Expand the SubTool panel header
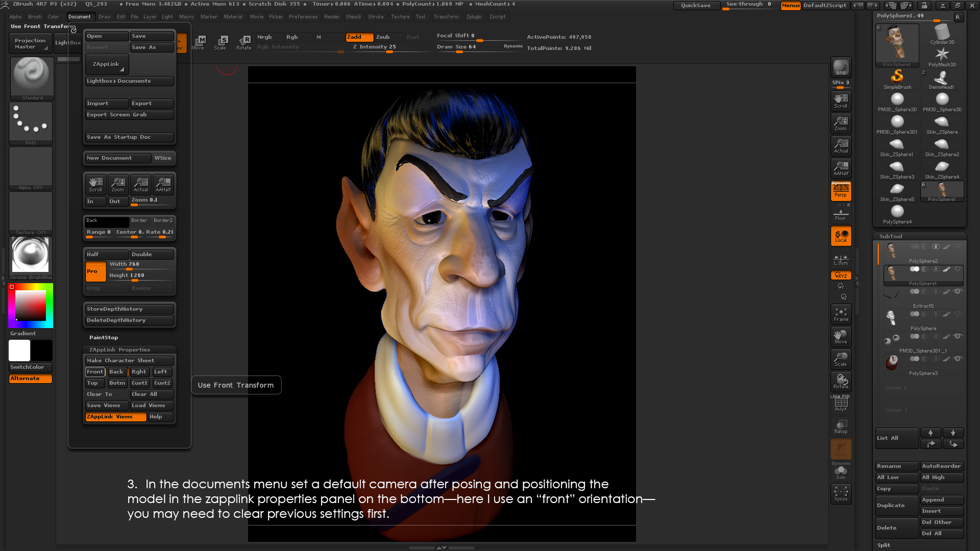Viewport: 980px width, 551px height. (x=891, y=236)
